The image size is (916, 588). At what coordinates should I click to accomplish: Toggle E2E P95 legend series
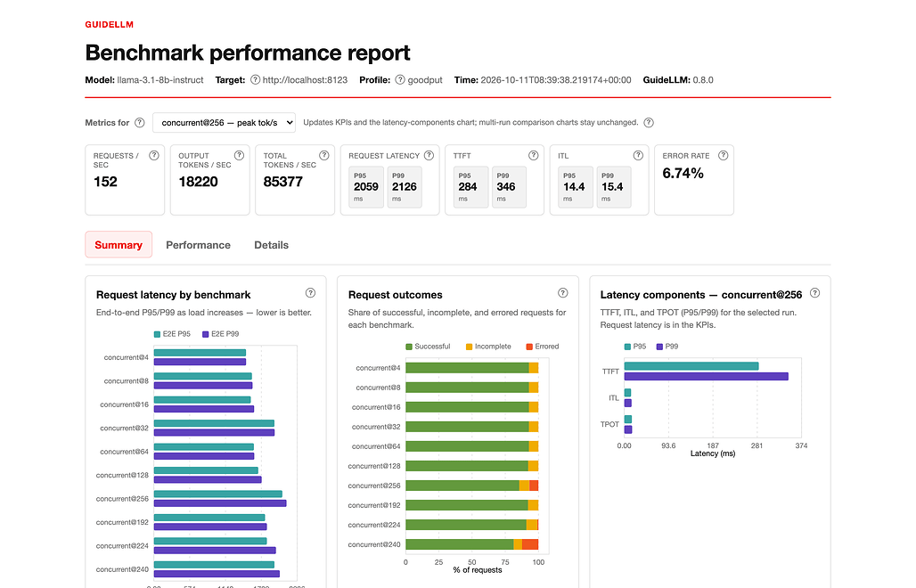click(172, 334)
